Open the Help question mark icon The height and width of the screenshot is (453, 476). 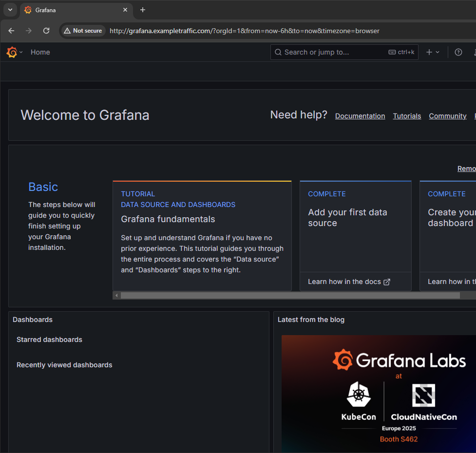click(458, 52)
